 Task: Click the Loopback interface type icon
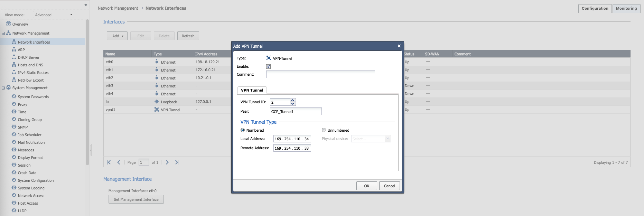(157, 102)
